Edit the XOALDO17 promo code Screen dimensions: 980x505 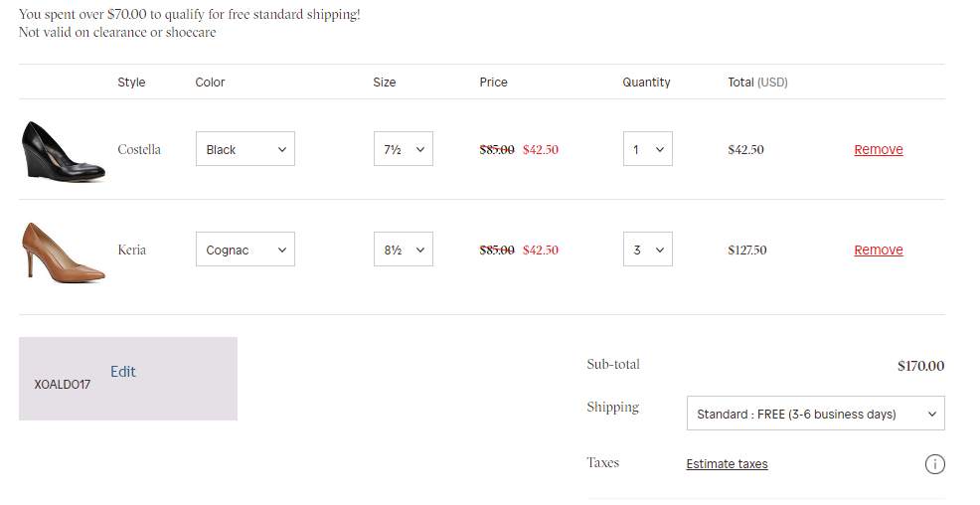coord(123,372)
